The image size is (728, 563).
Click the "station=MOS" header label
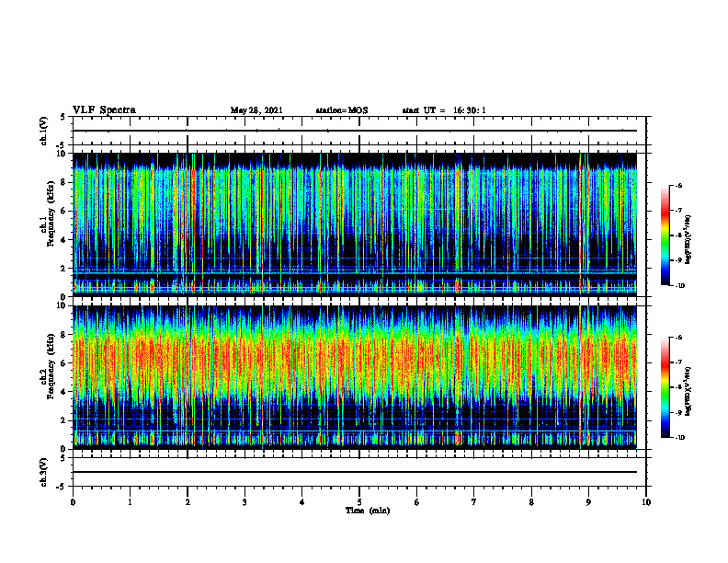tap(342, 110)
